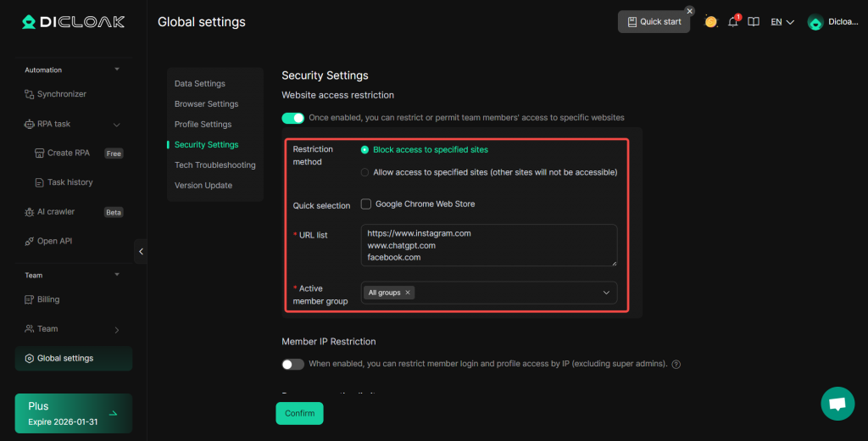Image resolution: width=868 pixels, height=441 pixels.
Task: Click the DICloak logo
Action: 73,22
